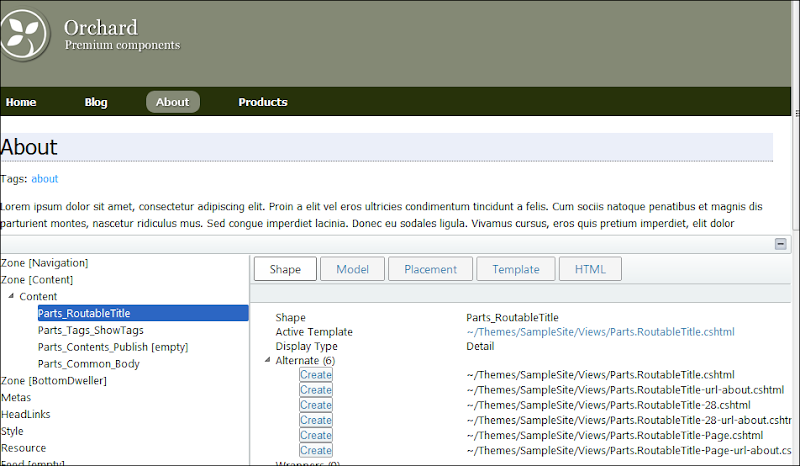Screen dimensions: 800x466
Task: Switch to the Model tab
Action: pos(352,269)
